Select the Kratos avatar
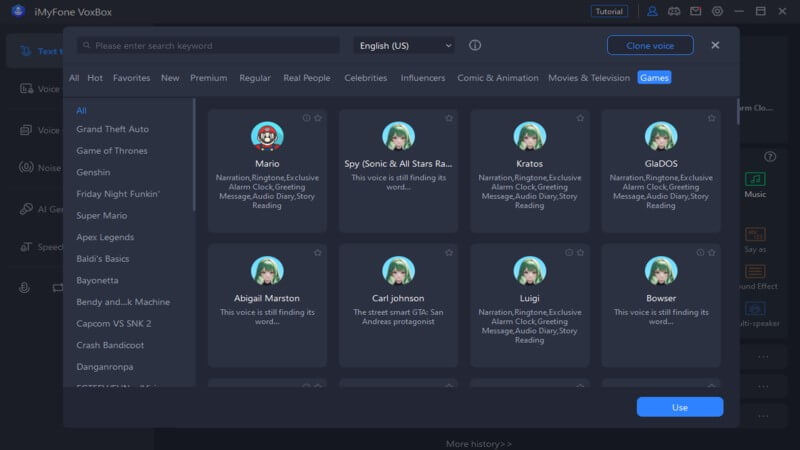This screenshot has width=800, height=450. coord(530,136)
